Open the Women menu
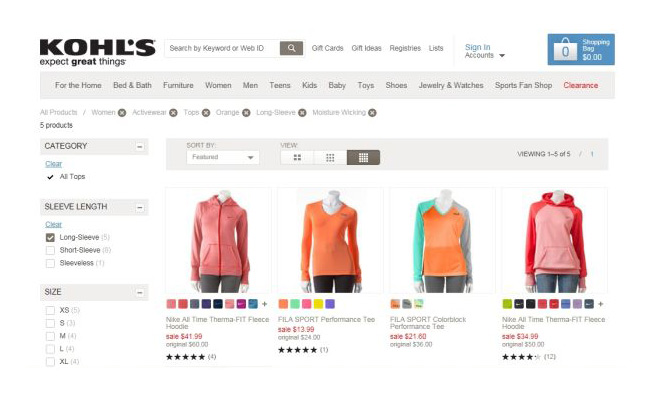This screenshot has height=400, width=652. click(x=218, y=85)
